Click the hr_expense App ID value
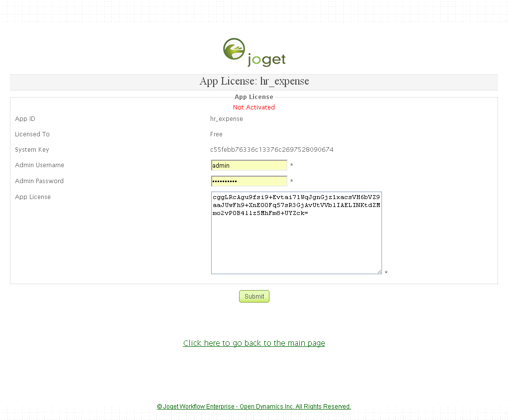508x420 pixels. (227, 119)
